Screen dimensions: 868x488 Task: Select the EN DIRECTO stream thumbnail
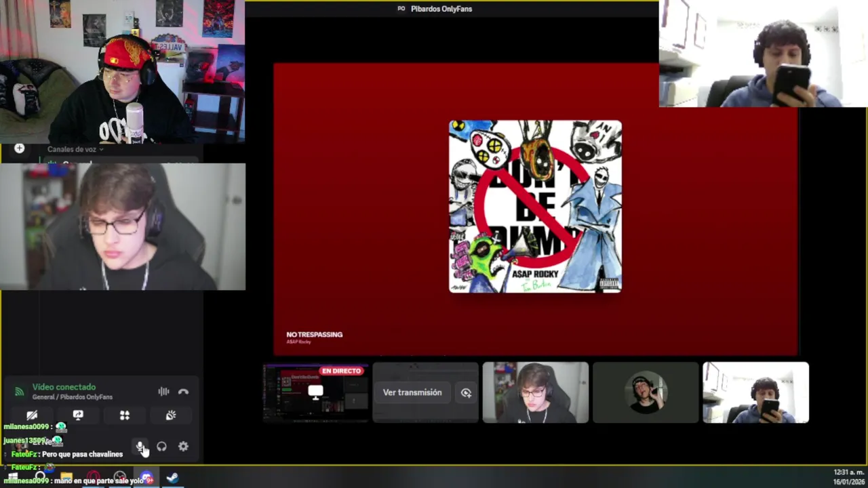pos(315,392)
